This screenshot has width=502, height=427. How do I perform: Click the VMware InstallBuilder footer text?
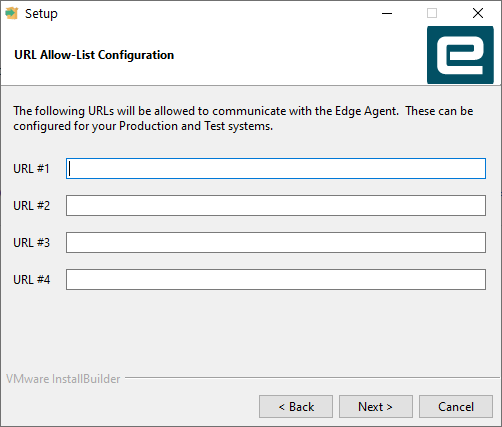coord(63,379)
